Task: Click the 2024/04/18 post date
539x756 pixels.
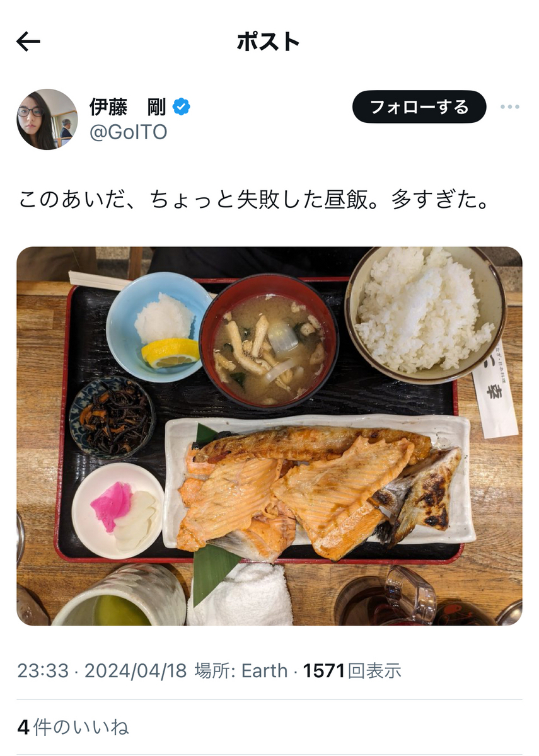Action: click(136, 671)
